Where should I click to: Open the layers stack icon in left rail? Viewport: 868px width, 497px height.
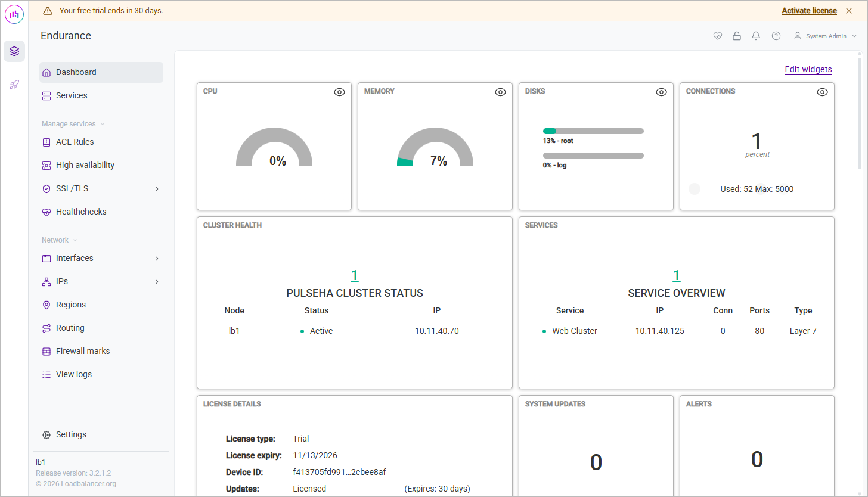pos(14,51)
